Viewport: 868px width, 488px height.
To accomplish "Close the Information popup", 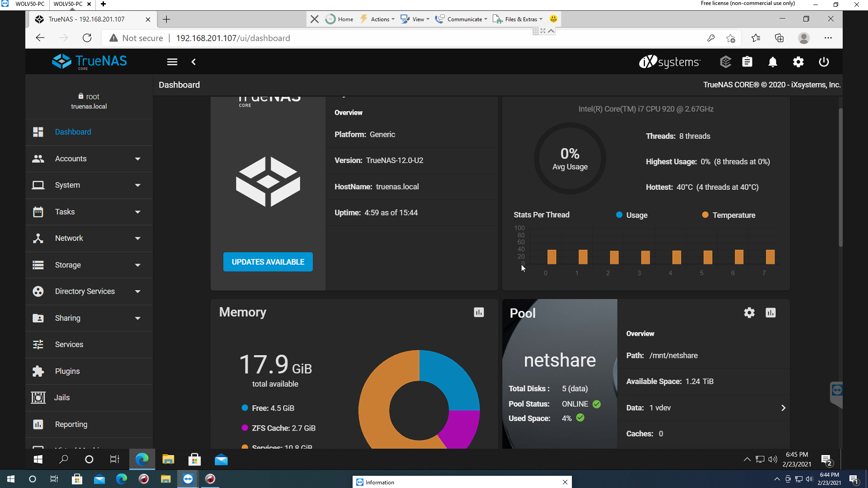I will click(565, 482).
